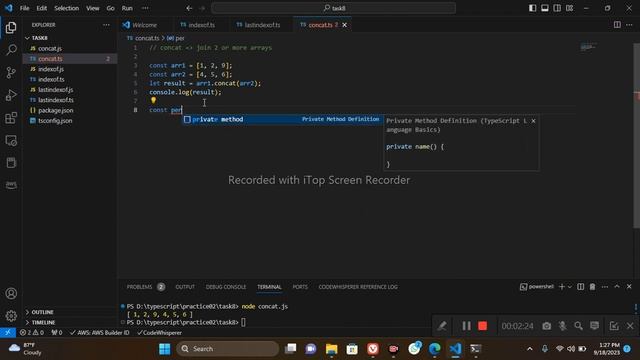640x360 pixels.
Task: Click CodeWhisperer status bar item
Action: coord(160,333)
